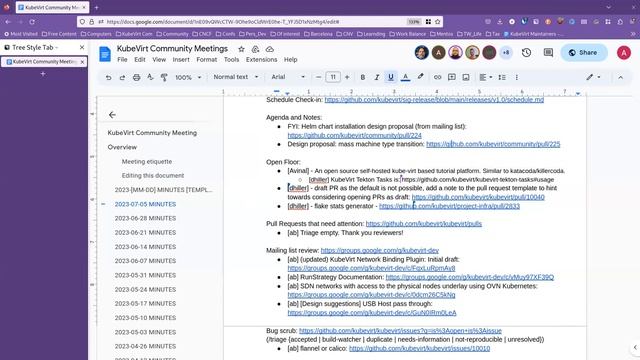Screen dimensions: 640x360
Task: Close the Tree Style Tab sidebar
Action: click(82, 47)
